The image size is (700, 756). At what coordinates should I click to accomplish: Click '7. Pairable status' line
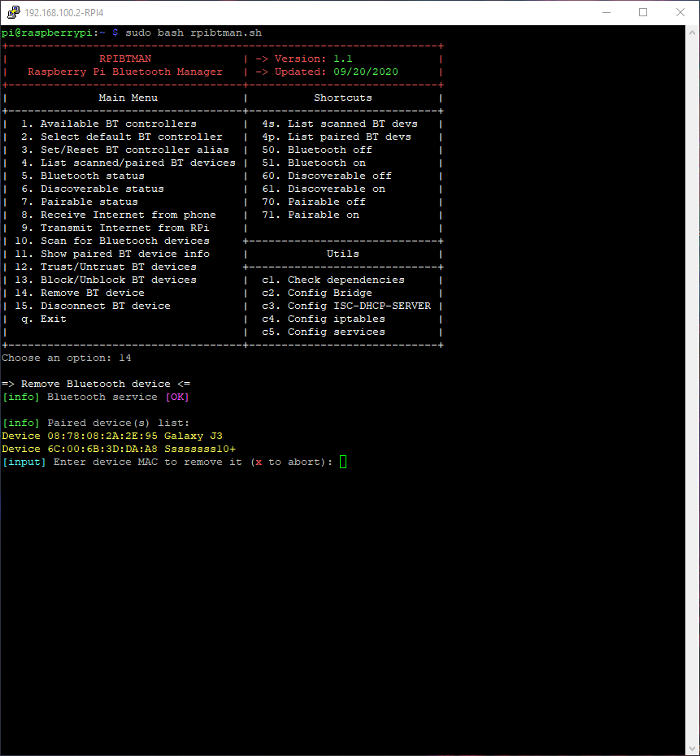80,202
